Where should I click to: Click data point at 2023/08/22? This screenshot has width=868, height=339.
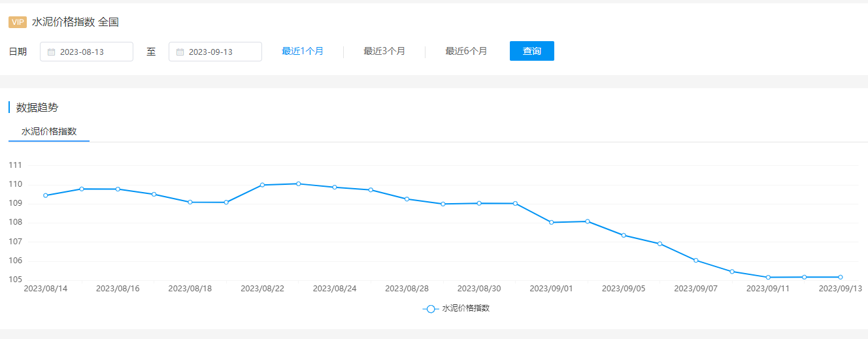click(262, 185)
